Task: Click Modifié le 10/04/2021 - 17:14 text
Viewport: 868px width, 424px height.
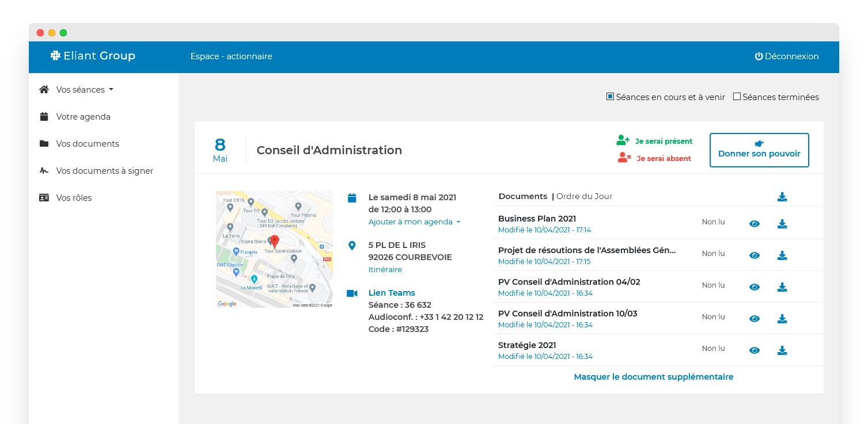Action: click(544, 230)
